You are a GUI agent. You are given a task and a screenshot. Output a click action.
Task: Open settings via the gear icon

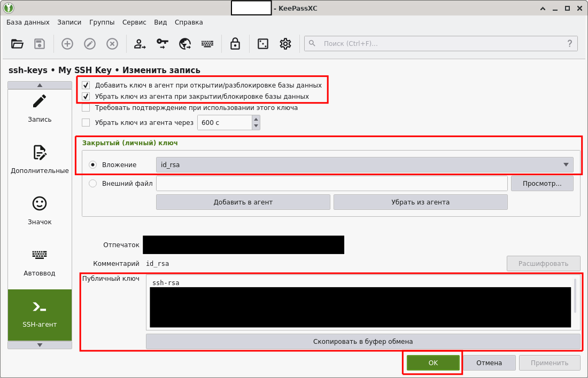285,44
